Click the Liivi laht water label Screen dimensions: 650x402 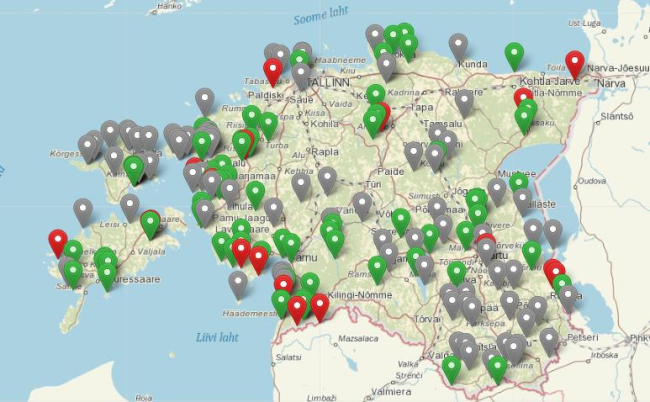[x=217, y=337]
